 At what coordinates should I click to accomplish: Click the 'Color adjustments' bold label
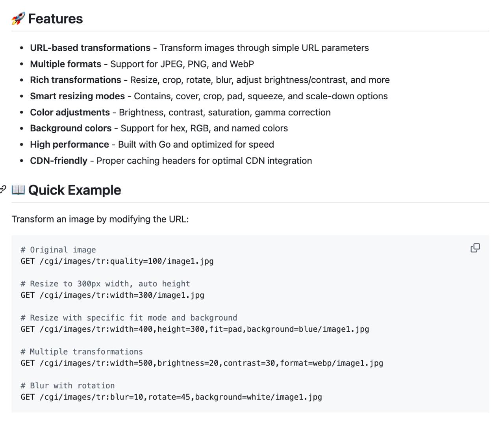[x=70, y=112]
